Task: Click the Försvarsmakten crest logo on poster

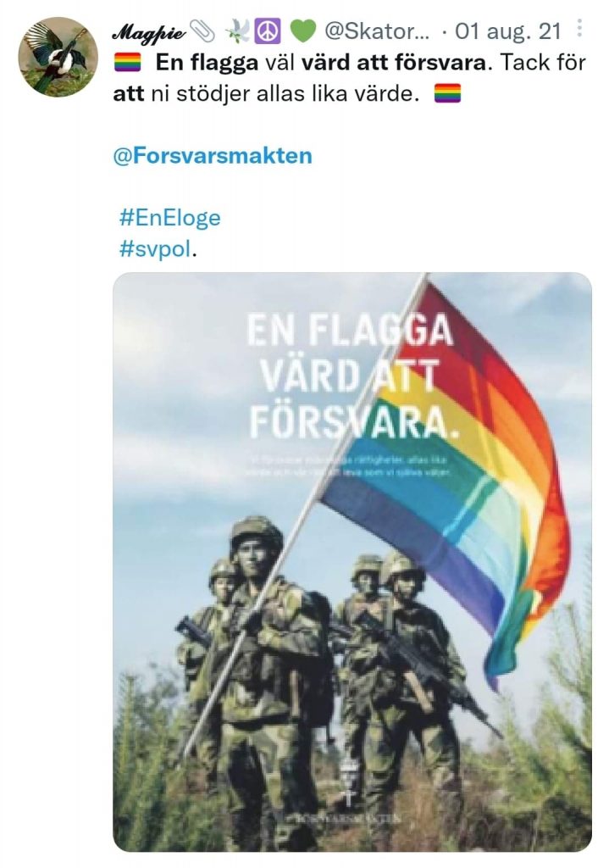Action: coord(349,782)
